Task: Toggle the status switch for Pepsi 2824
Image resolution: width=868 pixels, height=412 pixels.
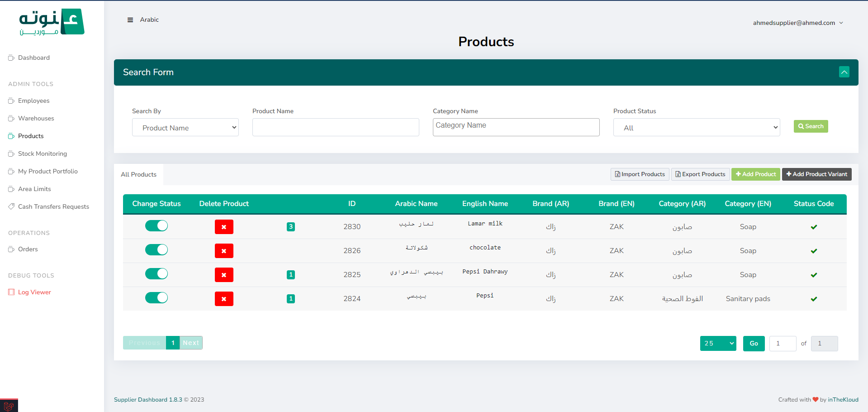Action: 157,298
